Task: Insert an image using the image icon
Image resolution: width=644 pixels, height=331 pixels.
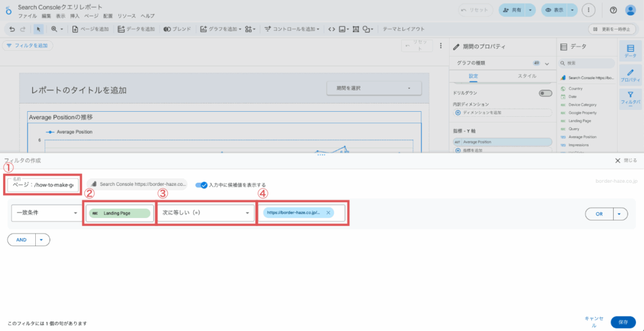Action: point(343,29)
